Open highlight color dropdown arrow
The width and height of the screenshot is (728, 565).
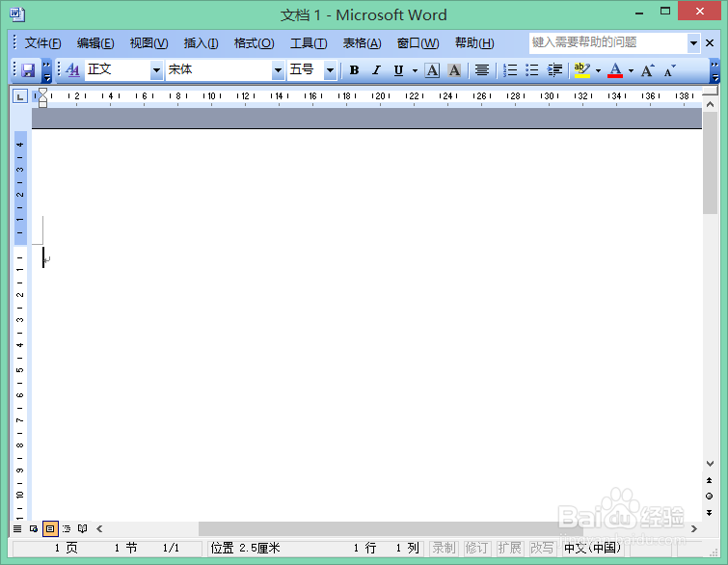[598, 70]
